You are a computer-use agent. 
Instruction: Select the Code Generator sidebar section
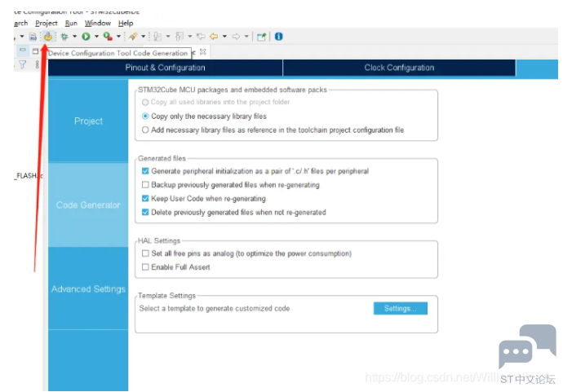coord(88,205)
